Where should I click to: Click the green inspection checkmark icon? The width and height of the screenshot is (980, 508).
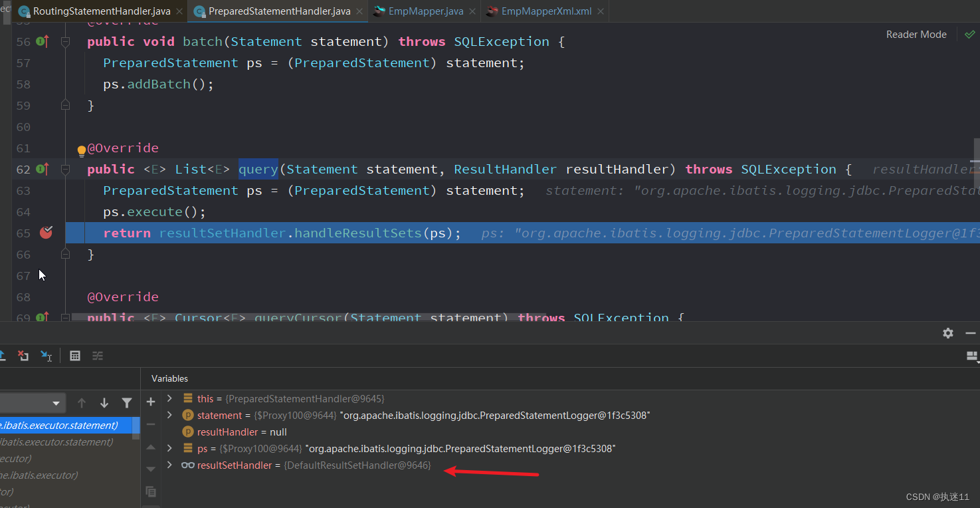(x=969, y=35)
